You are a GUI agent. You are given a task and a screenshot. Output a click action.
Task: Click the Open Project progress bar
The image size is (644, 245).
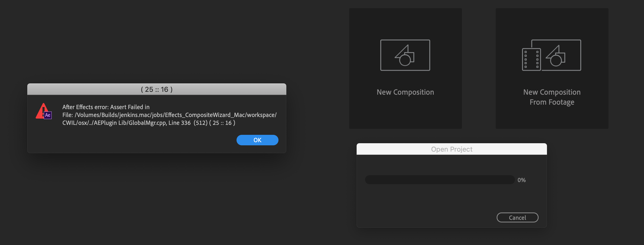tap(440, 180)
